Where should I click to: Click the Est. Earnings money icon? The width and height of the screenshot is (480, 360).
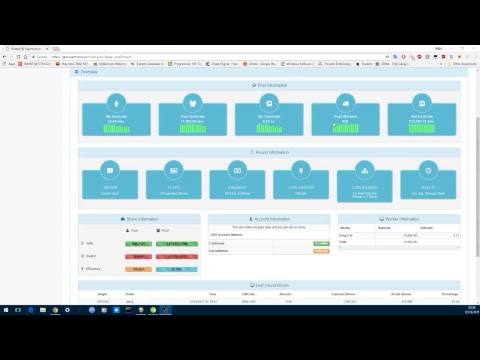237,170
